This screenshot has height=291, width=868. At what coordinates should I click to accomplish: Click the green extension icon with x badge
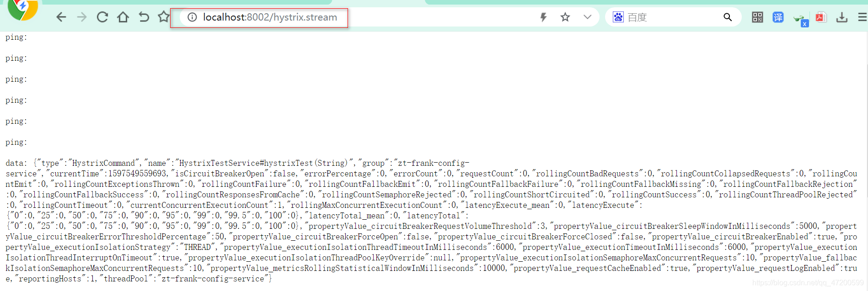[x=801, y=19]
